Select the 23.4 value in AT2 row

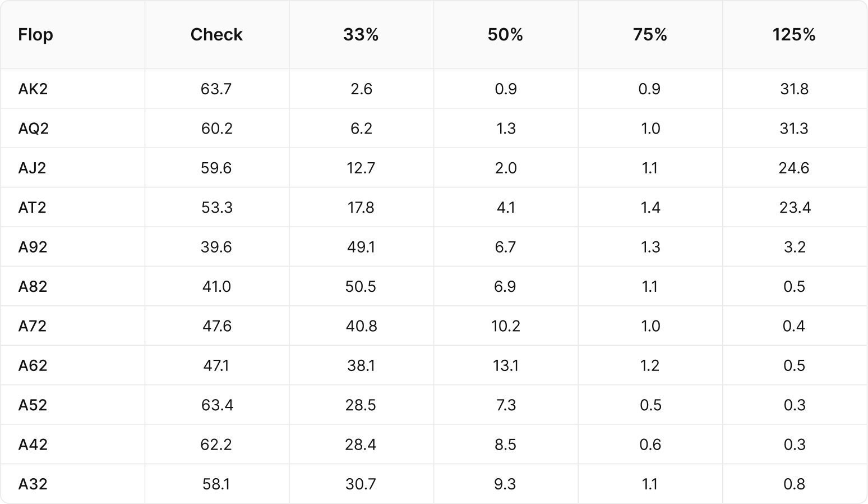pos(794,208)
